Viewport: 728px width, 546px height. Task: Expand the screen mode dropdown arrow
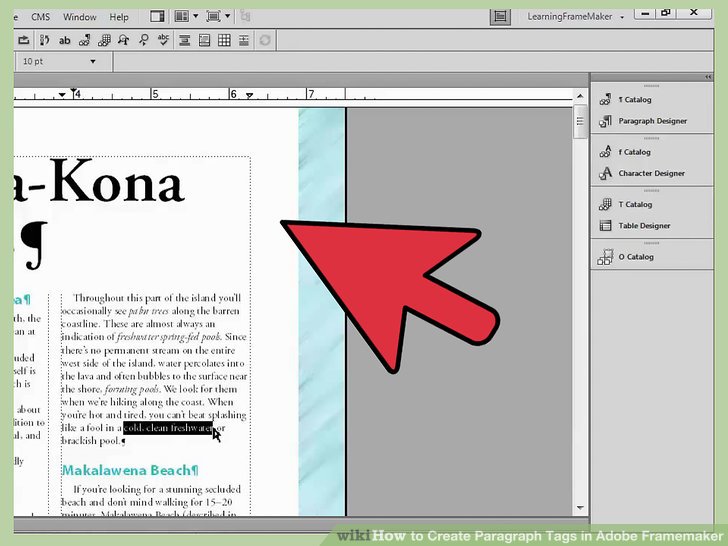click(227, 17)
